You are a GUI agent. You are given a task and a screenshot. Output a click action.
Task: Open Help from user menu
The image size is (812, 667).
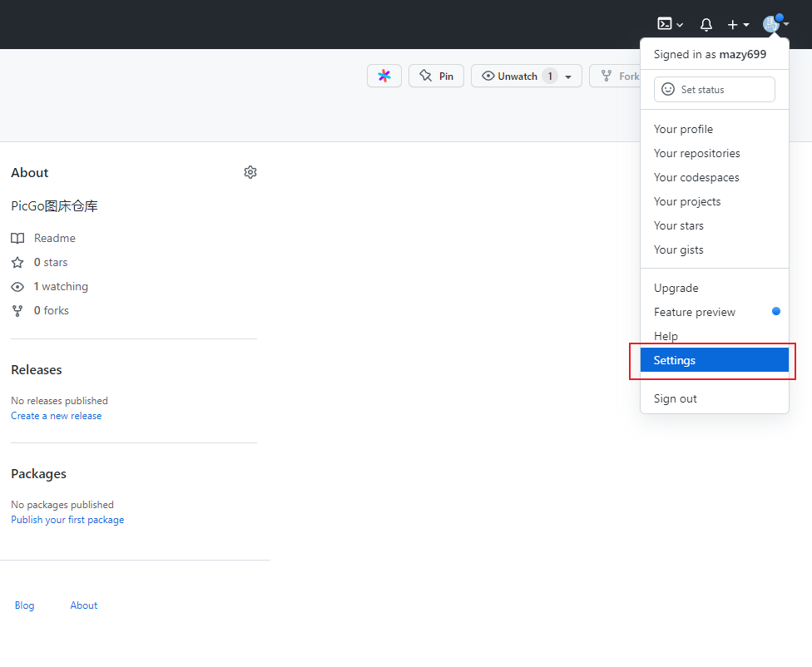click(x=715, y=336)
